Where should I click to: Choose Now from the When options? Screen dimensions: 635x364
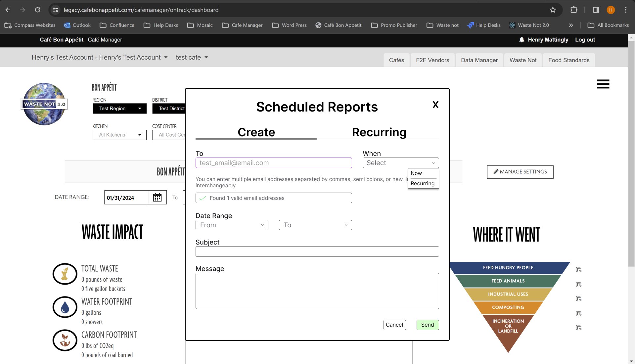pyautogui.click(x=416, y=173)
